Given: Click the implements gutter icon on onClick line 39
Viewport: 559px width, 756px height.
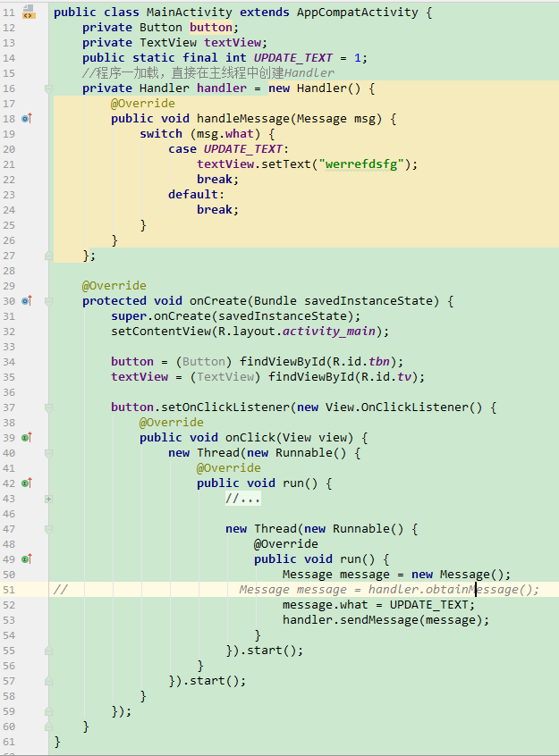Looking at the screenshot, I should click(x=27, y=437).
